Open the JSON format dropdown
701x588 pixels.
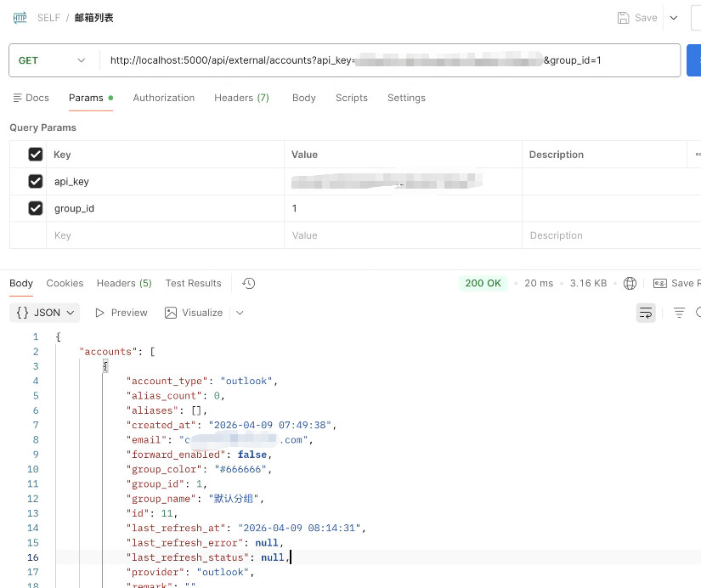(x=45, y=313)
